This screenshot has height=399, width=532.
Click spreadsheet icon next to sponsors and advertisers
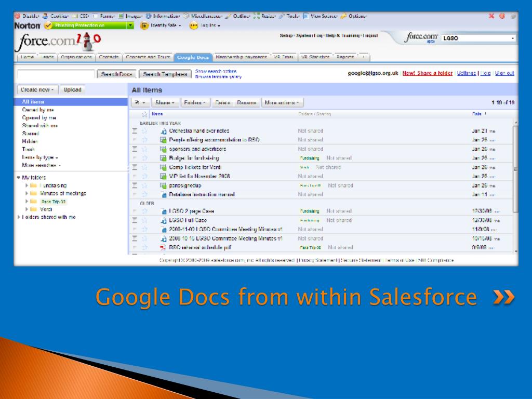click(163, 149)
